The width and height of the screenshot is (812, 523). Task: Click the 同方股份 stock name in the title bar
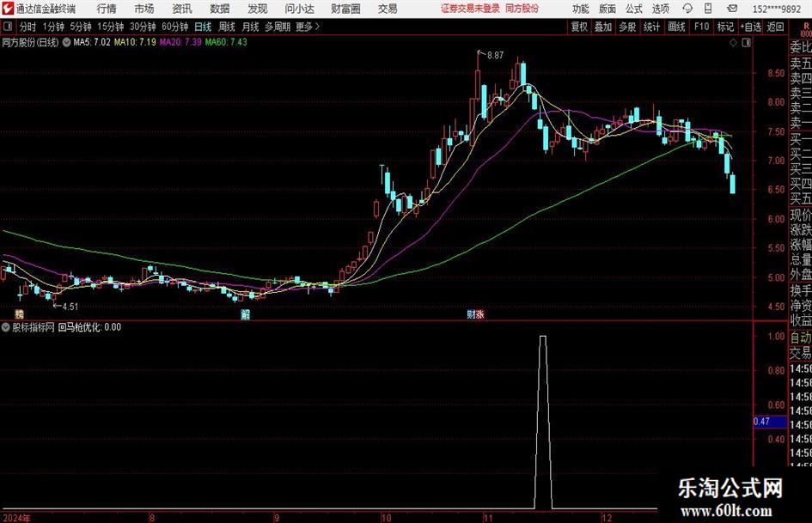point(522,9)
